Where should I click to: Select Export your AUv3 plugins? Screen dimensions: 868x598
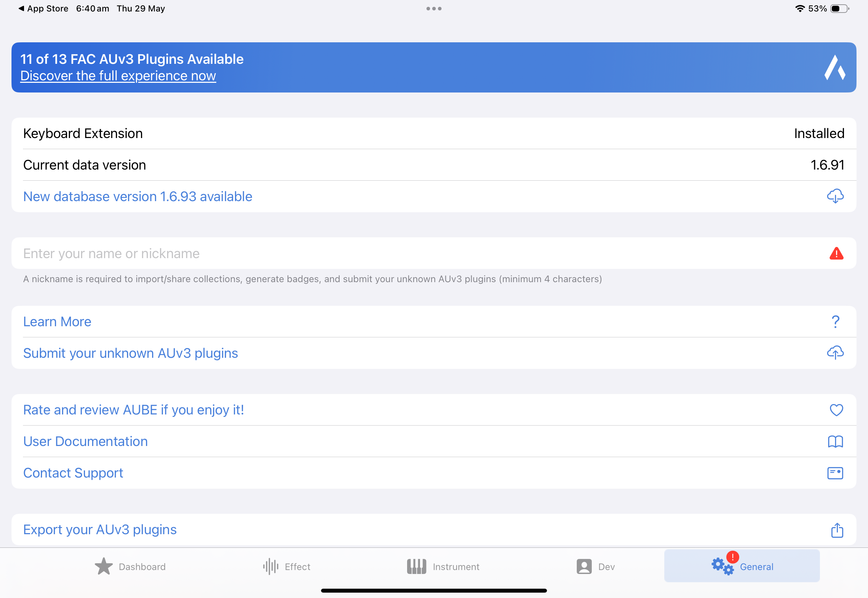[100, 530]
